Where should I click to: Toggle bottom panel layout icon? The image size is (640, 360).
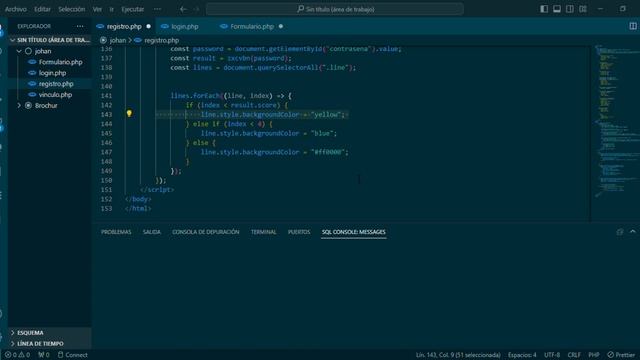click(557, 9)
